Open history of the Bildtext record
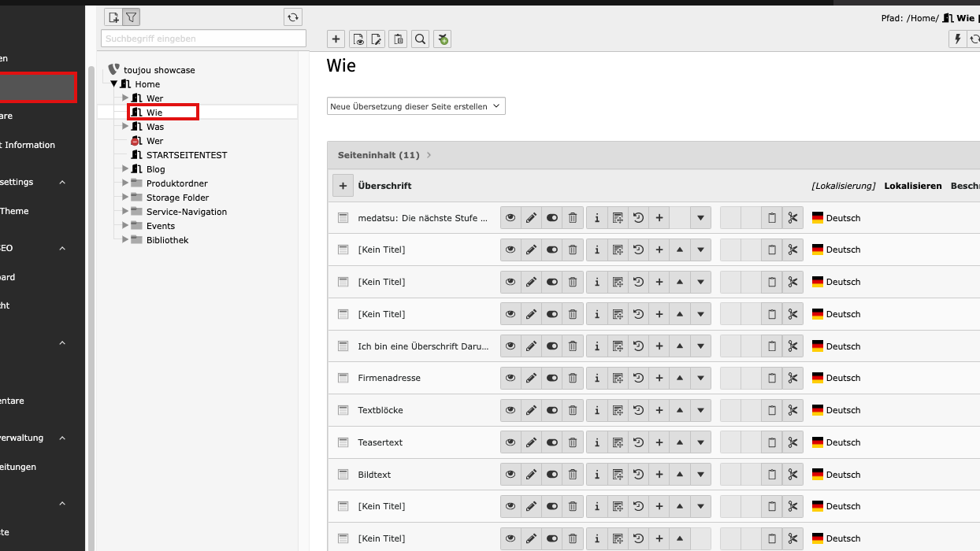This screenshot has height=551, width=980. pos(638,475)
